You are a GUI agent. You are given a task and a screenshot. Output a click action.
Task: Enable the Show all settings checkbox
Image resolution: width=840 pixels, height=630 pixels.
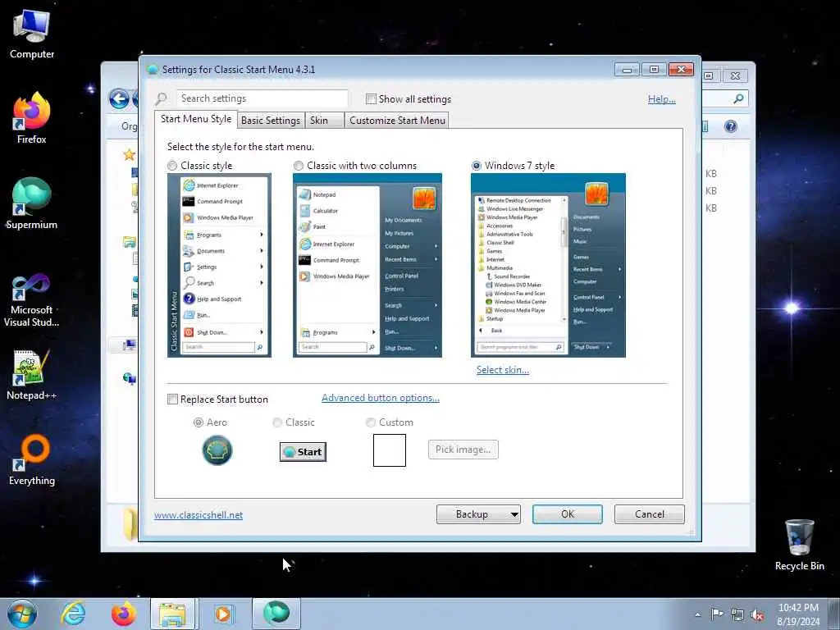pyautogui.click(x=371, y=99)
